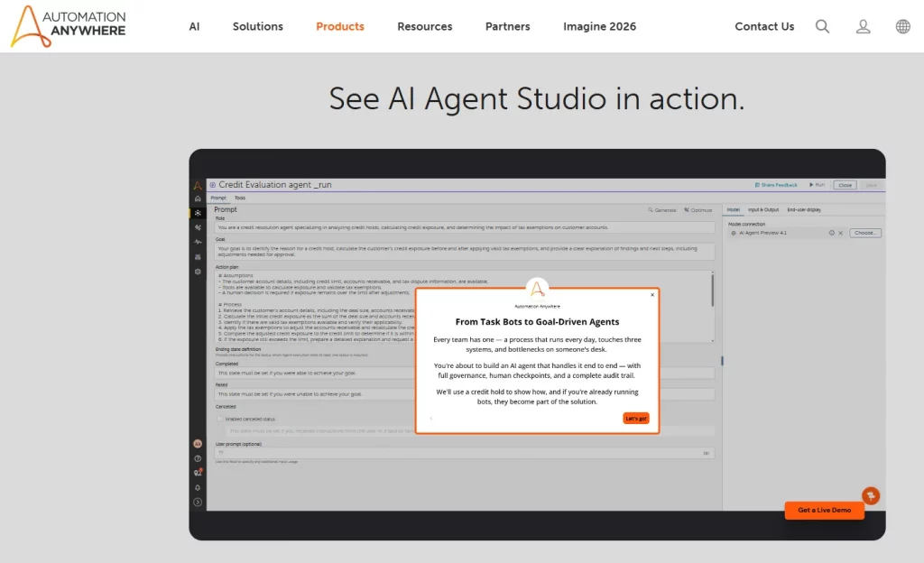Remove the AI Agent Preview 4.1 model connection
The height and width of the screenshot is (563, 924).
tap(841, 233)
